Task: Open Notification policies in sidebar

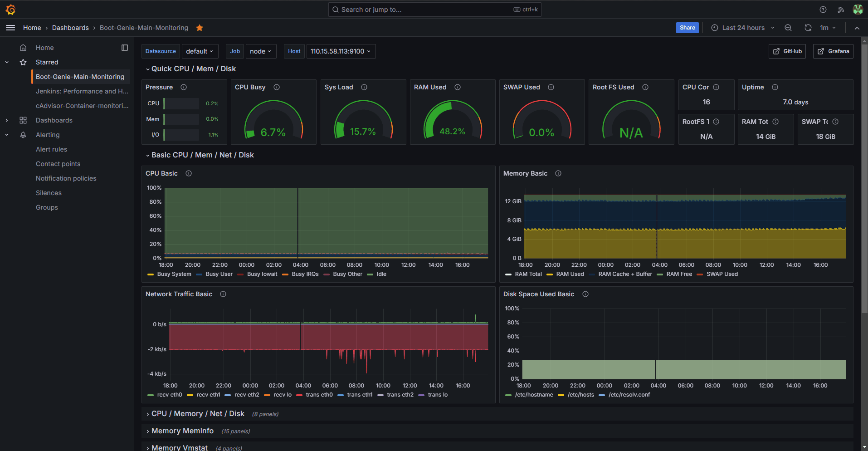Action: [x=66, y=178]
